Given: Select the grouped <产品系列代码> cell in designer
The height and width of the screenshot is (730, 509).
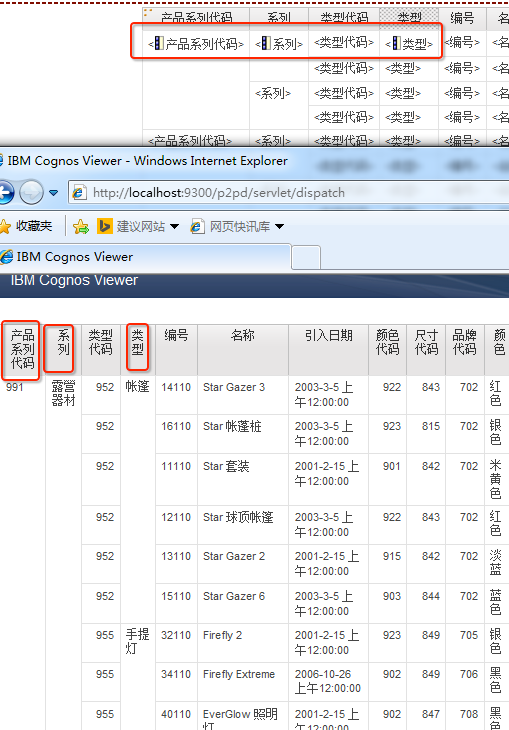Looking at the screenshot, I should coord(196,44).
